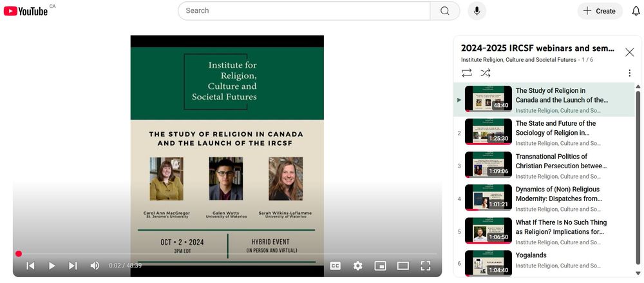Viewport: 644px width, 283px height.
Task: Enable miniplayer mode
Action: click(x=381, y=266)
